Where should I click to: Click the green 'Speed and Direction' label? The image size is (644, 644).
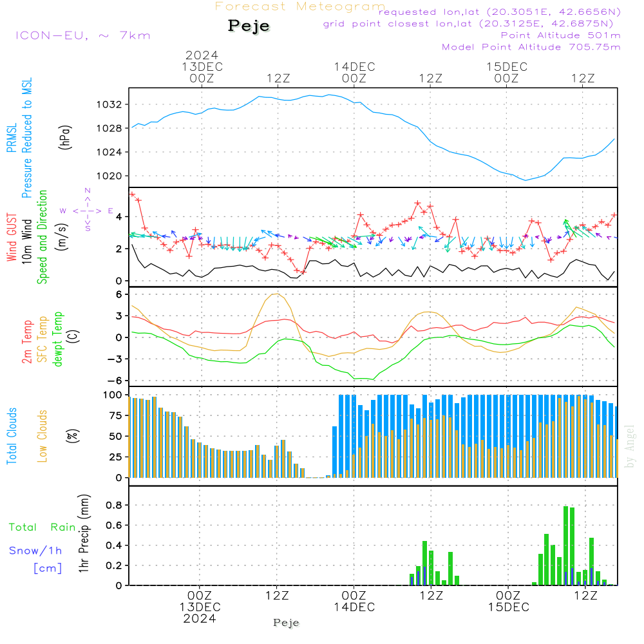point(43,237)
